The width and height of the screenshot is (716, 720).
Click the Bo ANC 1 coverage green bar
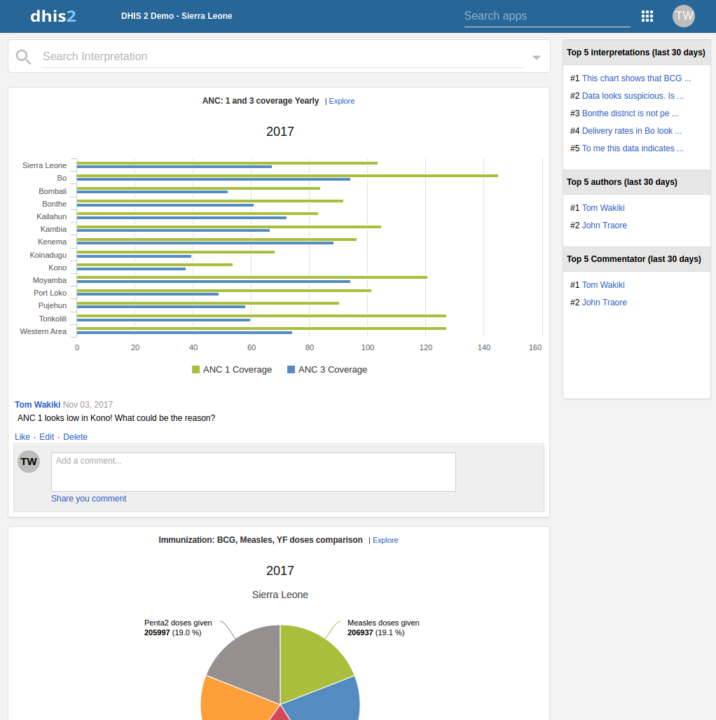(x=288, y=176)
